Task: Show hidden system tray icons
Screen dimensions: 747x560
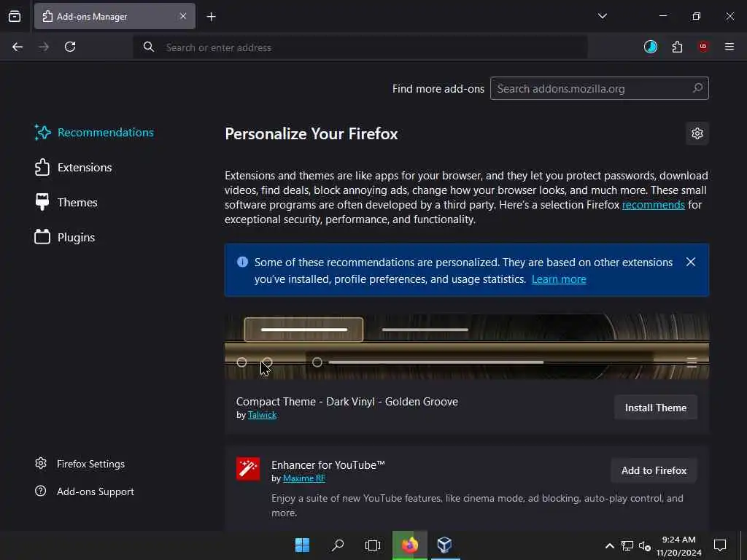Action: tap(609, 545)
